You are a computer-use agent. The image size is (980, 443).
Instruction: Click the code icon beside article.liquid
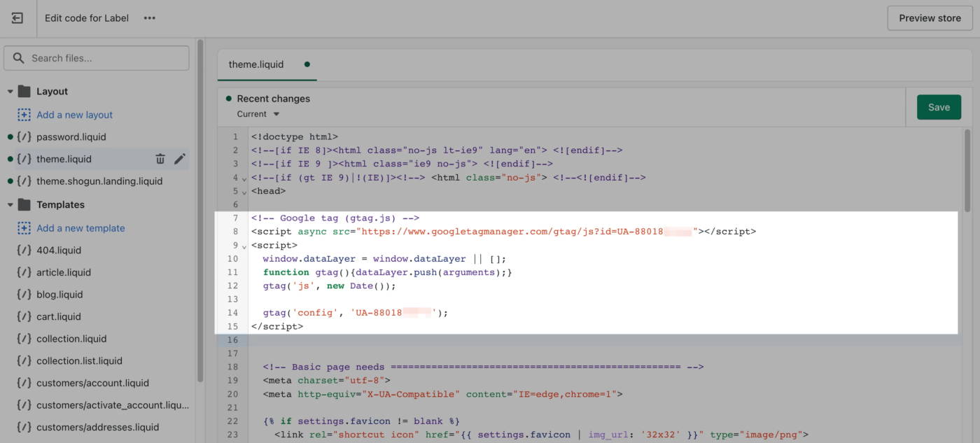[x=24, y=272]
